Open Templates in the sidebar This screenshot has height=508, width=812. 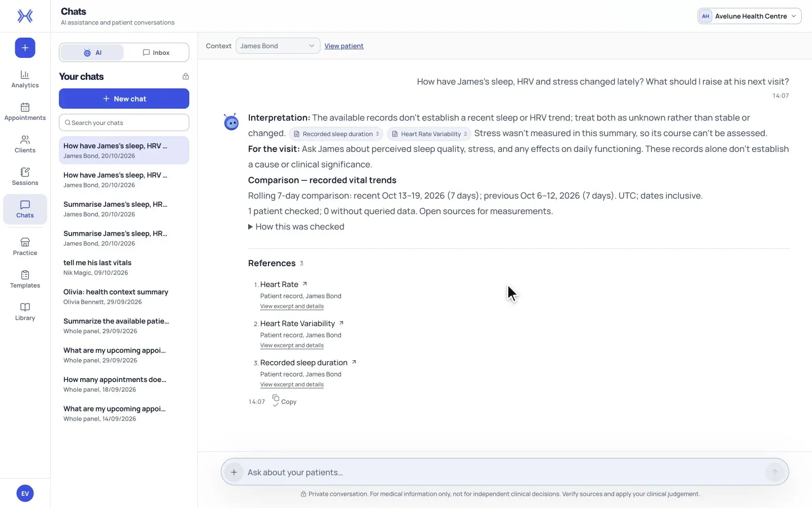tap(25, 279)
